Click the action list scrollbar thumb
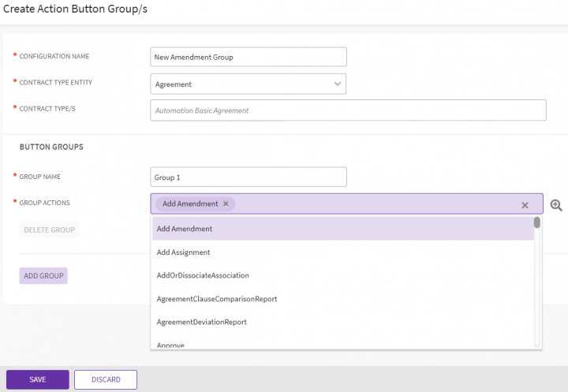568x392 pixels. tap(537, 223)
